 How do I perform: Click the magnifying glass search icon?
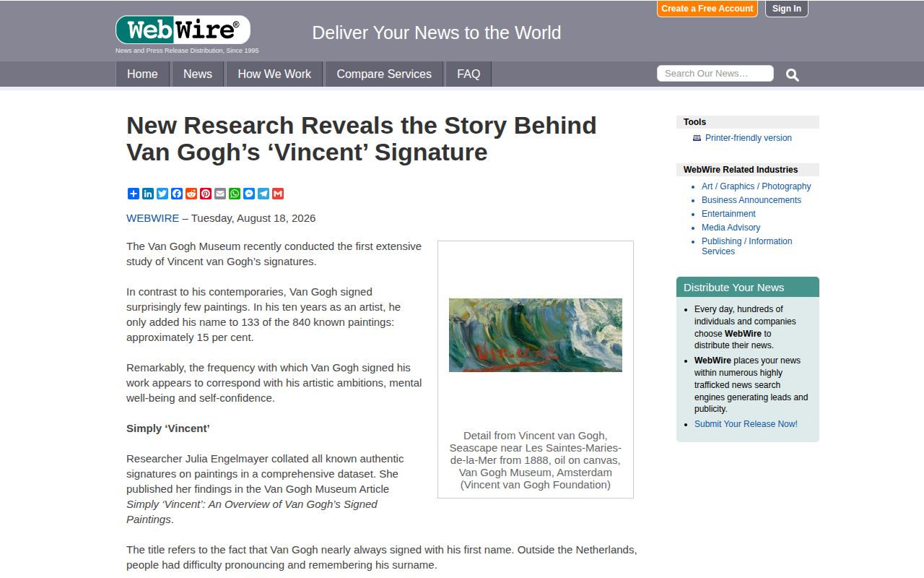click(793, 74)
